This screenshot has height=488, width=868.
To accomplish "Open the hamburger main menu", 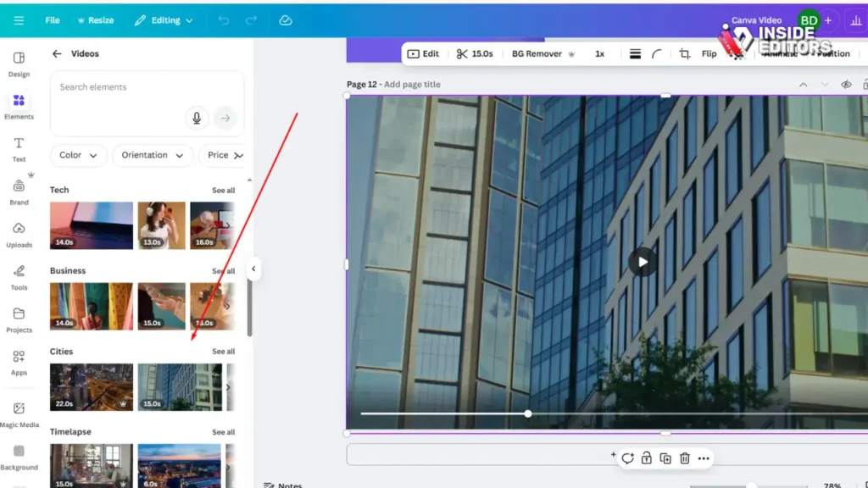I will pyautogui.click(x=19, y=20).
